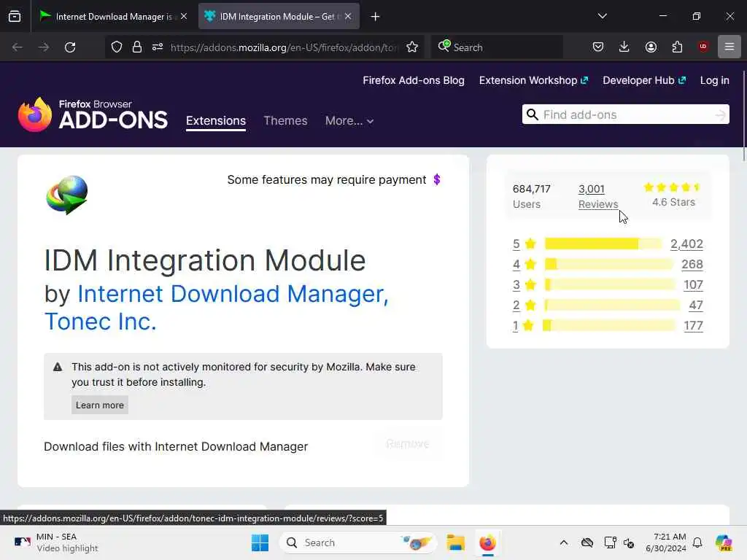The image size is (747, 560).
Task: Open the Downloads panel
Action: click(x=624, y=47)
